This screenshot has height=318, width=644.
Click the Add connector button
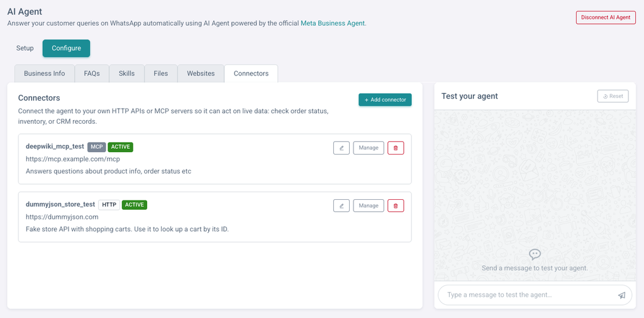(385, 100)
